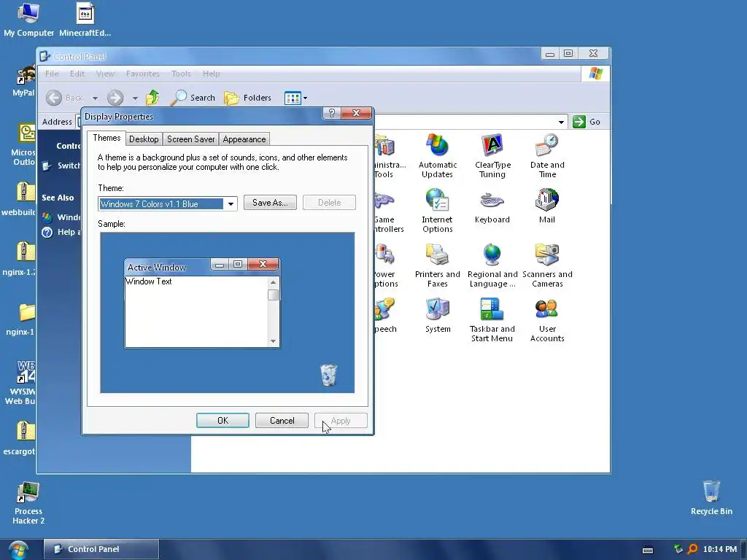Click the sample window scrollbar up arrow

click(273, 282)
